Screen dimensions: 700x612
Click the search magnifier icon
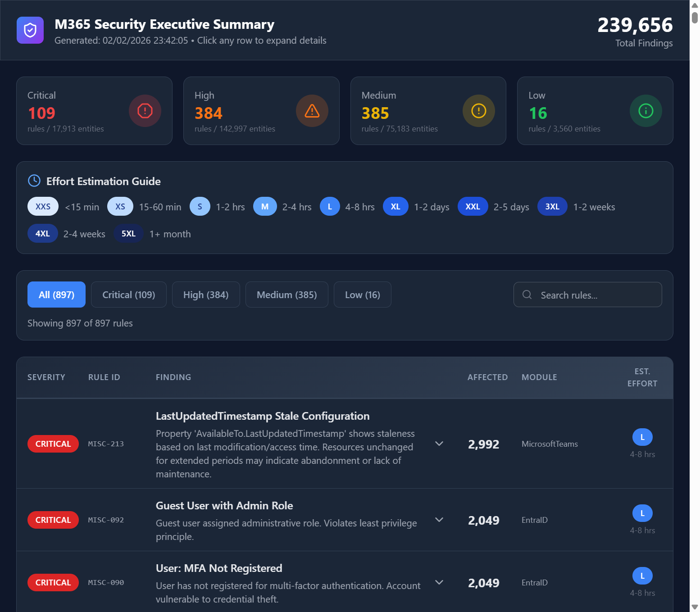tap(527, 295)
